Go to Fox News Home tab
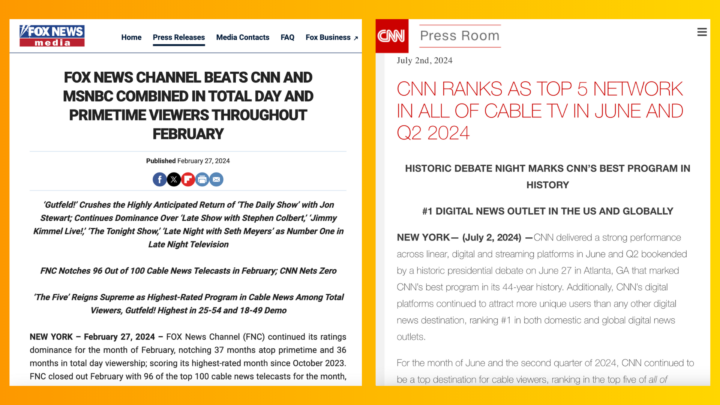 131,38
